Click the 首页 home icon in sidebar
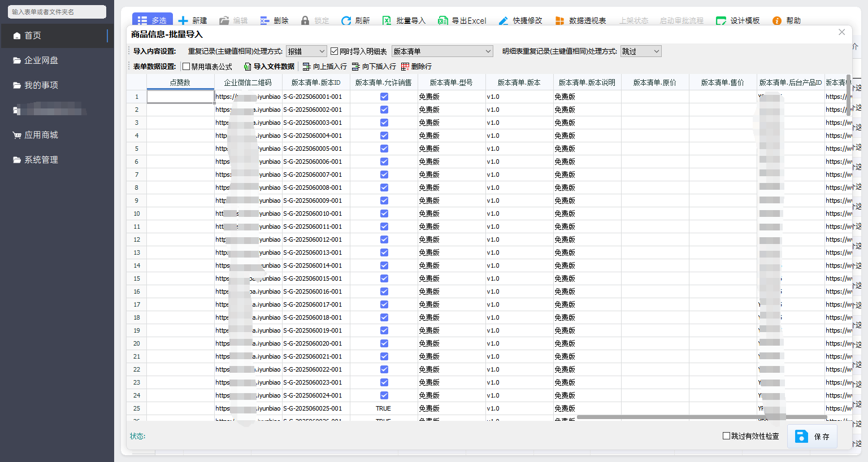868x462 pixels. 17,36
